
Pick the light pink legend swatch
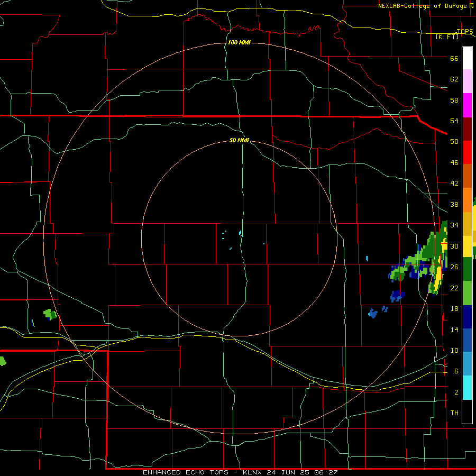coord(467,81)
